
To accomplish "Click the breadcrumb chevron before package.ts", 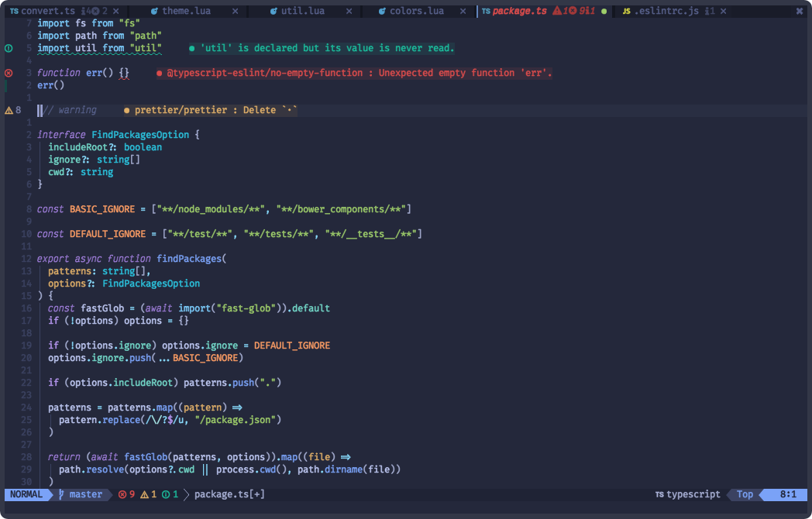I will click(x=186, y=494).
